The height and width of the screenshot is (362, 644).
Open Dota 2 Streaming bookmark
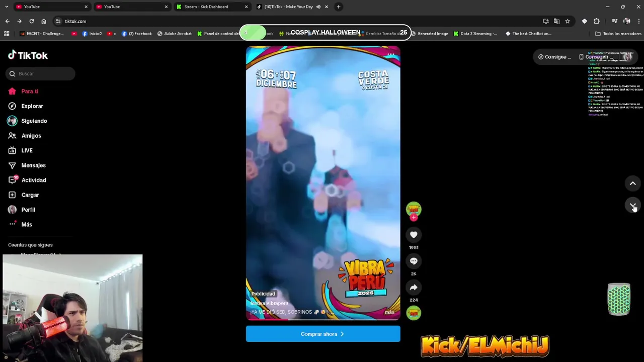(x=475, y=34)
